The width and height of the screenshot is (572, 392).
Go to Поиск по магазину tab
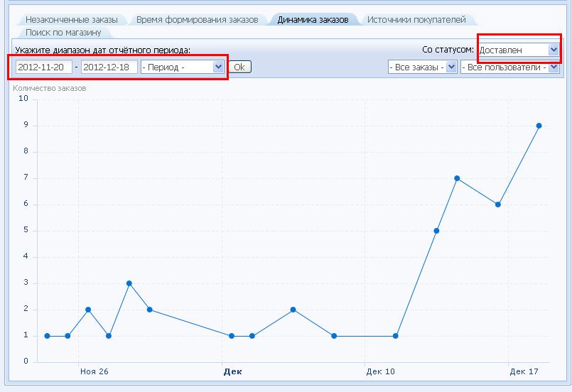click(63, 33)
